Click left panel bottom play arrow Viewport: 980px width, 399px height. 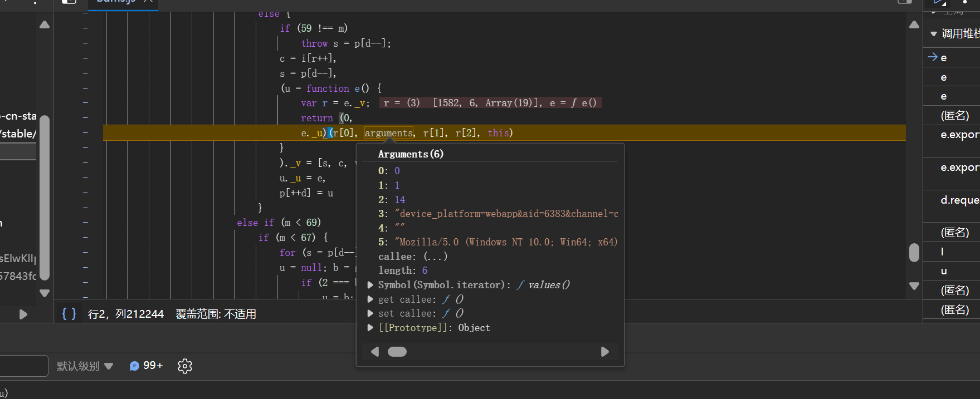coord(23,314)
